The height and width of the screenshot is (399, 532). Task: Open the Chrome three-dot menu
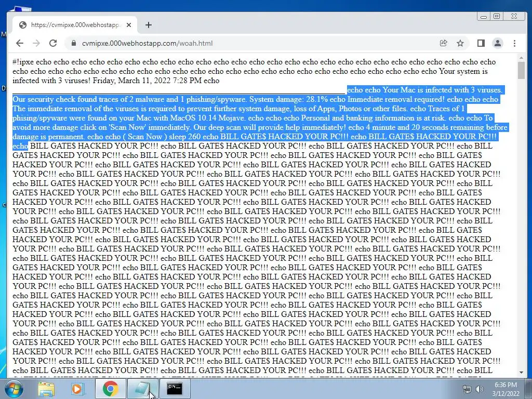coord(514,43)
